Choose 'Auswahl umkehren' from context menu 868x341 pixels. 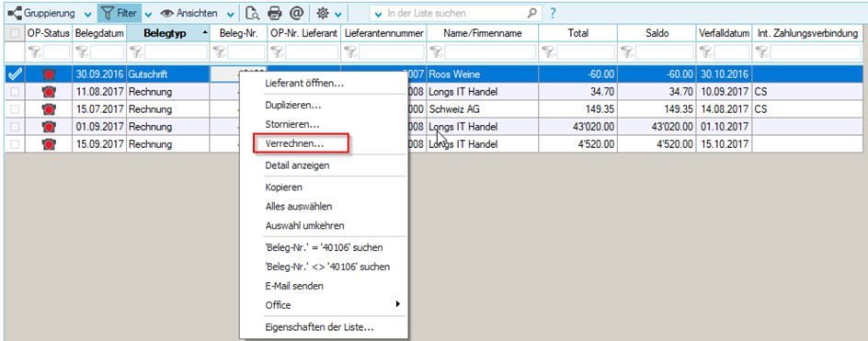click(x=324, y=226)
